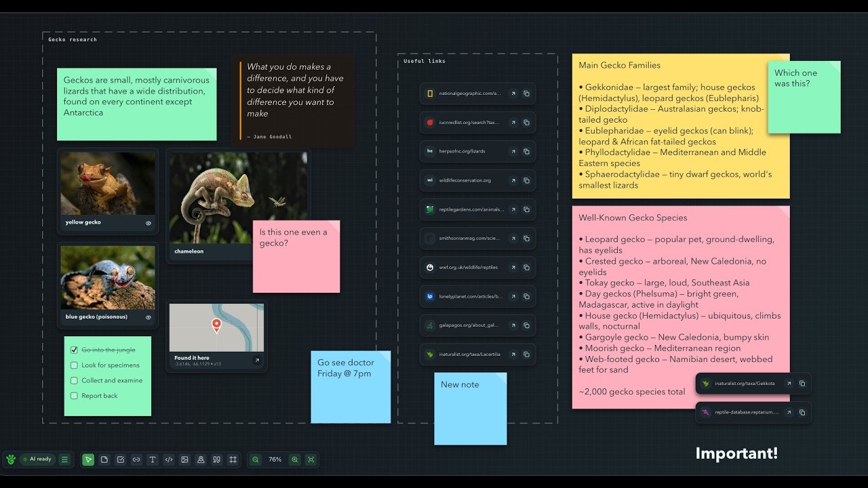Screen dimensions: 868x488
Task: Open smithsonianmag.com link with arrow icon
Action: [513, 239]
